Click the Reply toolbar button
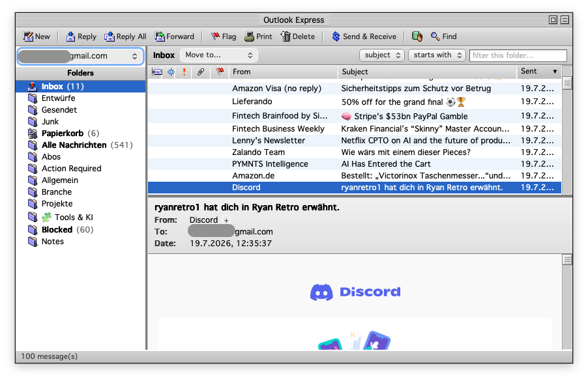588x381 pixels. (x=81, y=36)
